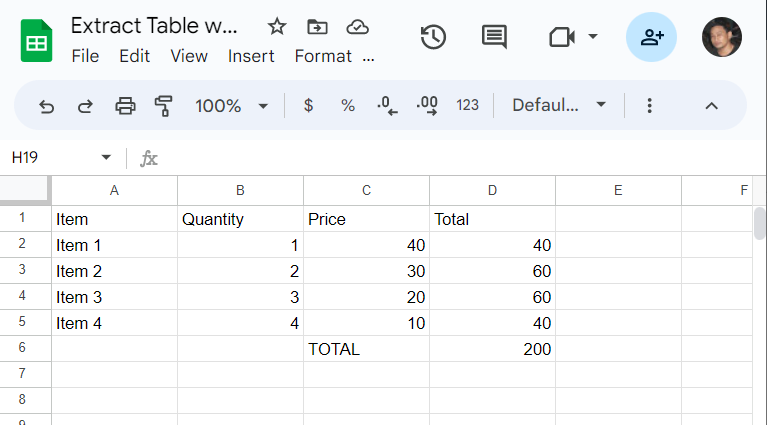Screen dimensions: 767x425
Task: Format as currency dollar sign
Action: point(308,105)
